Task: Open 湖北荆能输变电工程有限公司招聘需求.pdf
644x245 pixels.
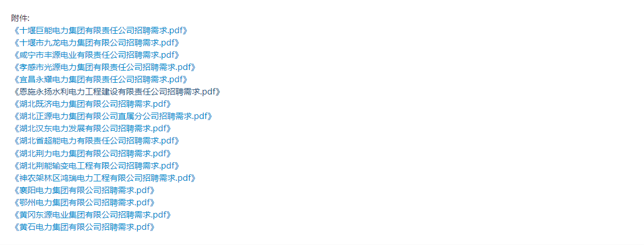Action: pyautogui.click(x=96, y=166)
